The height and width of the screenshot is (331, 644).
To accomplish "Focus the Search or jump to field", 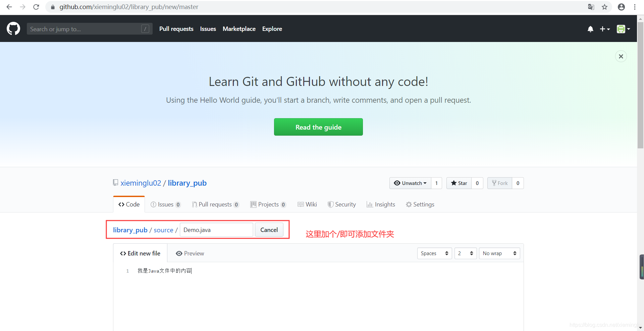I will click(x=90, y=29).
